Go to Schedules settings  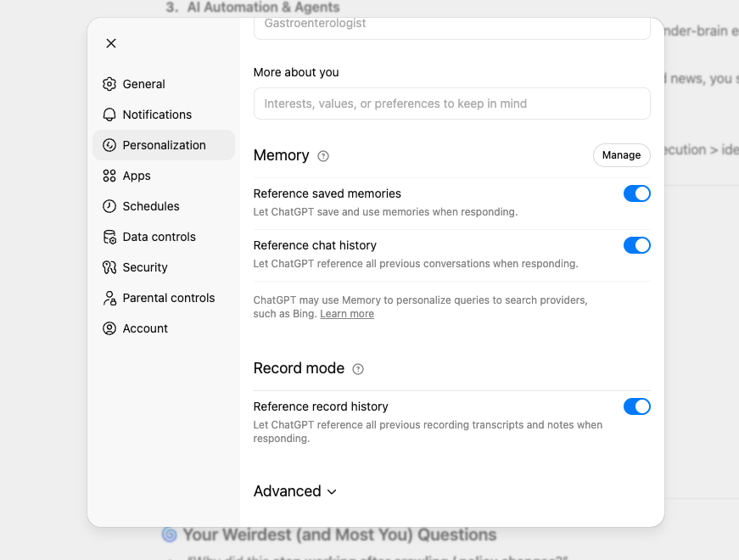(x=164, y=206)
